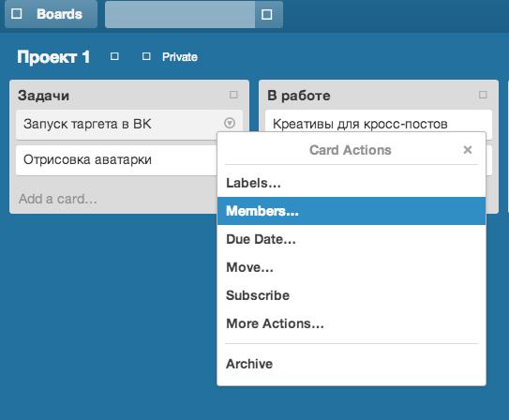The height and width of the screenshot is (420, 509).
Task: Click Add a card... in Задачи
Action: (x=58, y=199)
